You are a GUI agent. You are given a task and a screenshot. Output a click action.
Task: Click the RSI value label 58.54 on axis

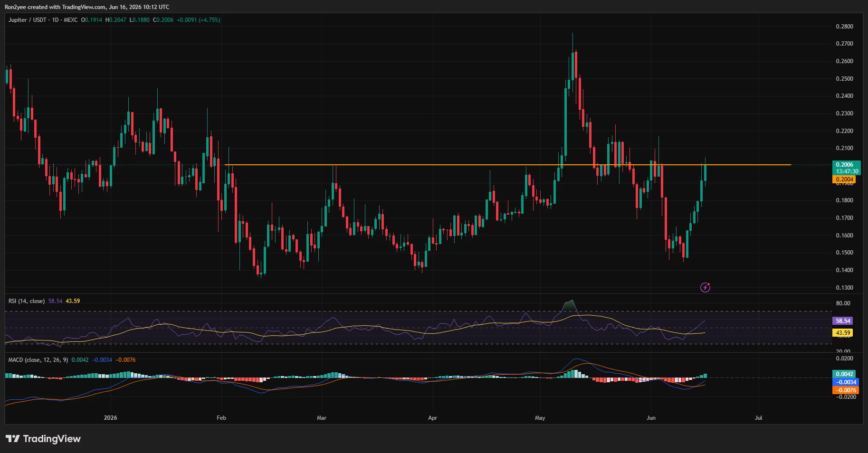click(843, 321)
